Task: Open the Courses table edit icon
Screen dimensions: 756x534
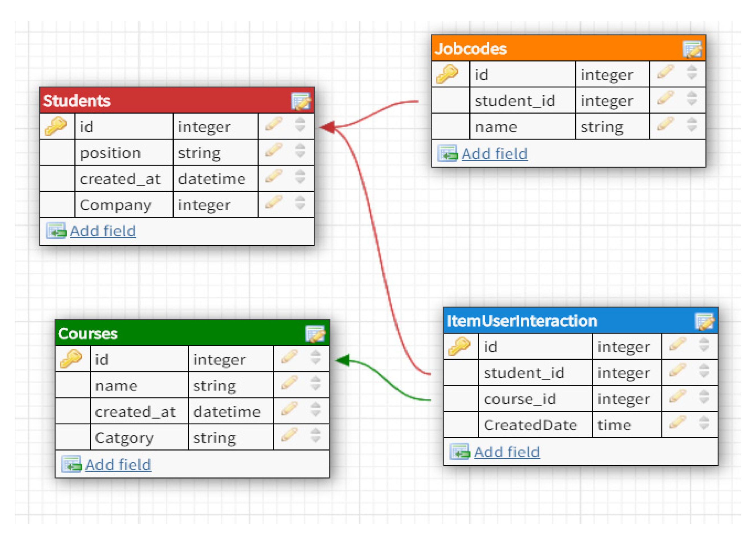Action: [315, 334]
